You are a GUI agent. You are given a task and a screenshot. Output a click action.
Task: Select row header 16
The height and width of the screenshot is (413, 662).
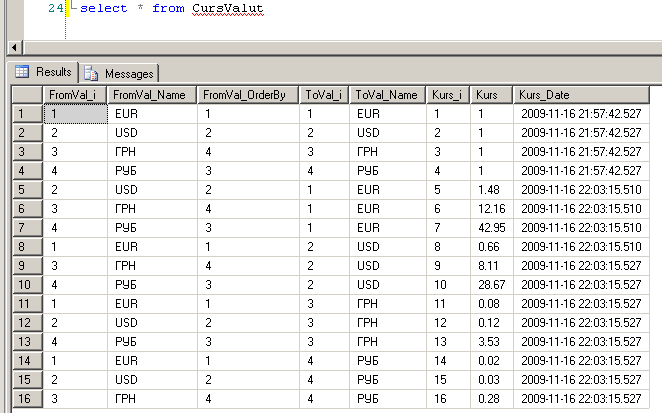27,399
